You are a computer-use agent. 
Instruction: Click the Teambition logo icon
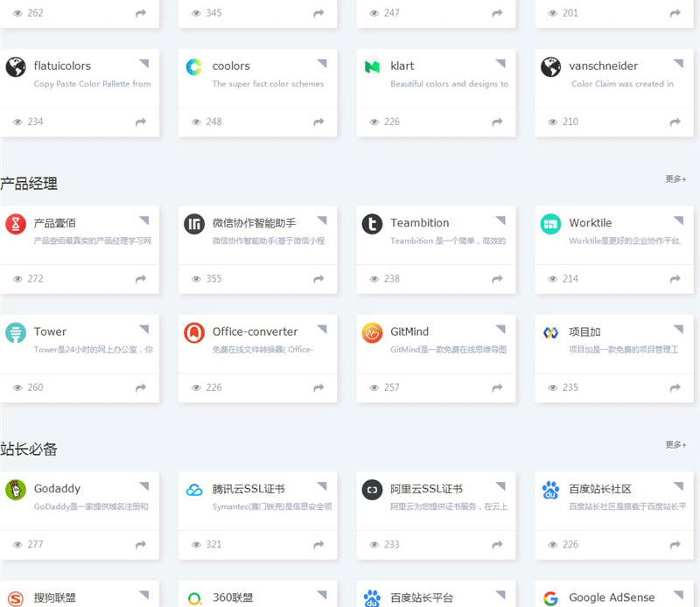click(372, 224)
